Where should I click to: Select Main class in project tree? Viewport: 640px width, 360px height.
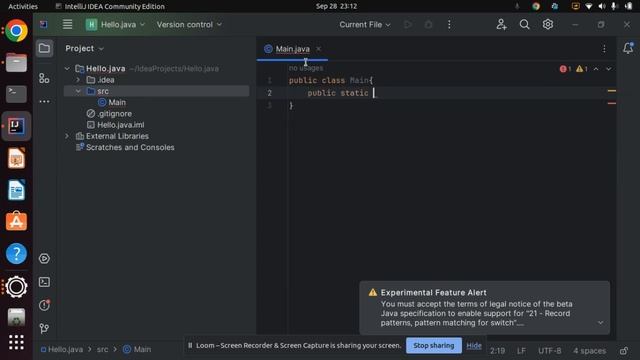112,102
